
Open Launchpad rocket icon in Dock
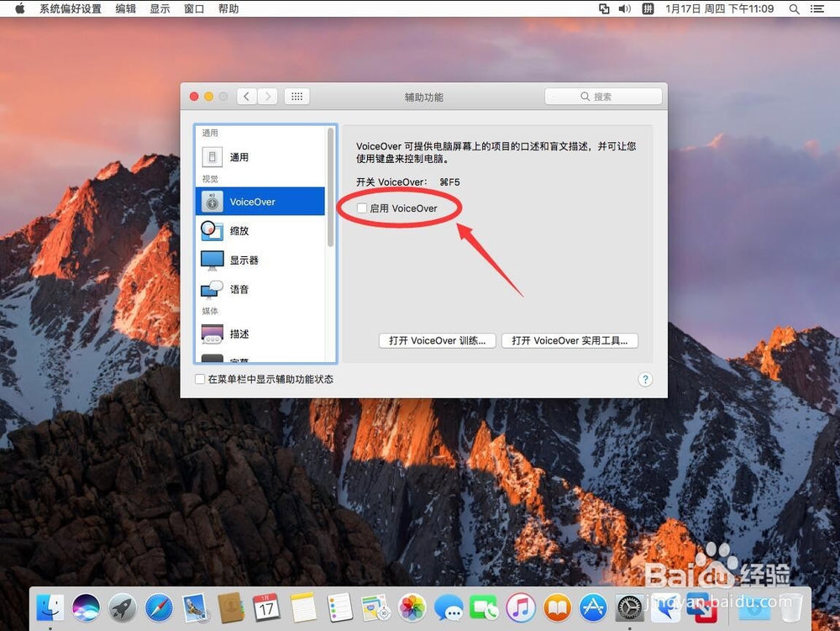pos(123,608)
